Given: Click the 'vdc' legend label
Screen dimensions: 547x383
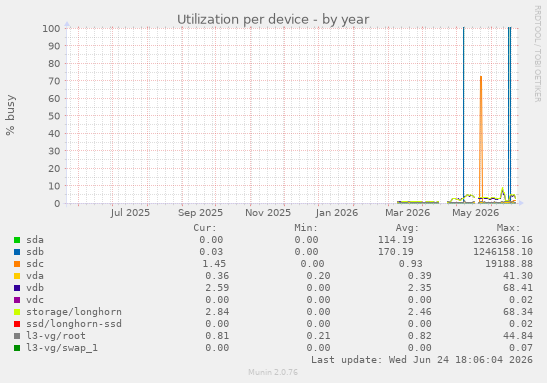Looking at the screenshot, I should point(35,300).
